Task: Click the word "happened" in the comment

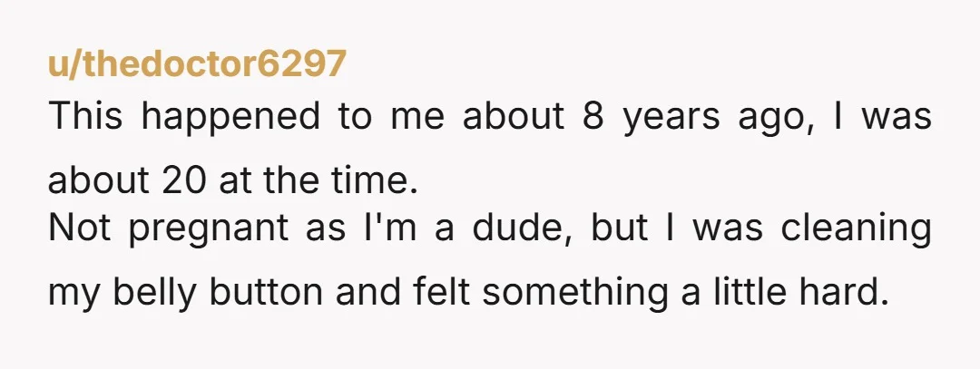Action: (230, 119)
